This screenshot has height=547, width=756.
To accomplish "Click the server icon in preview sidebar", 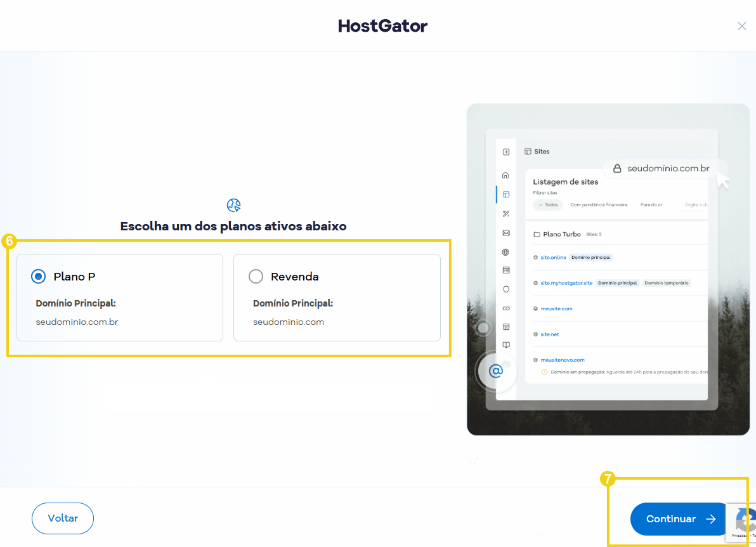I will [x=505, y=270].
